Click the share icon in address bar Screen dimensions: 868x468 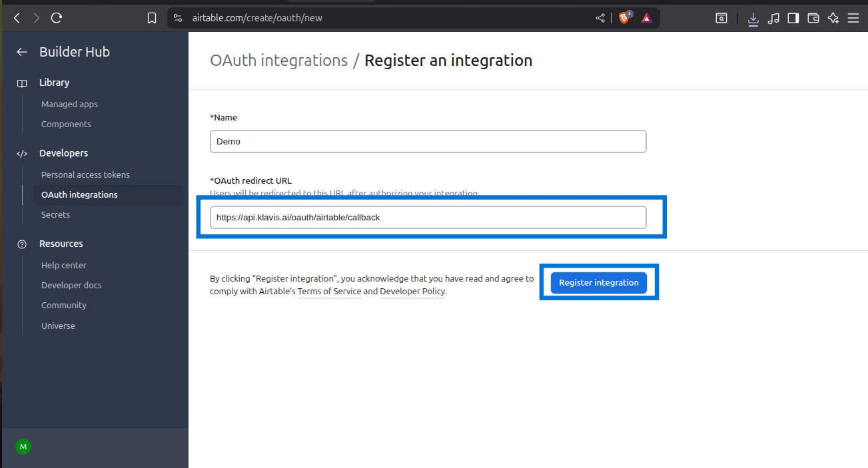(600, 18)
